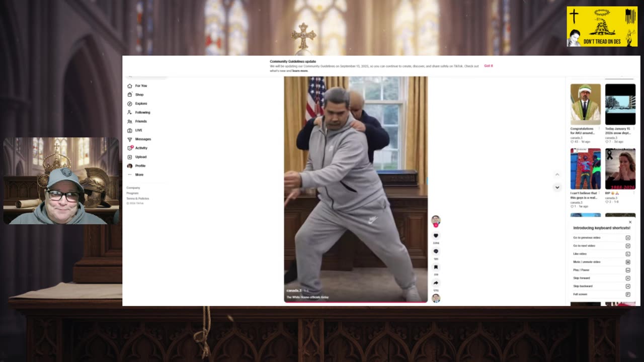The image size is (644, 362).
Task: Click the Company footer link
Action: coord(133,188)
